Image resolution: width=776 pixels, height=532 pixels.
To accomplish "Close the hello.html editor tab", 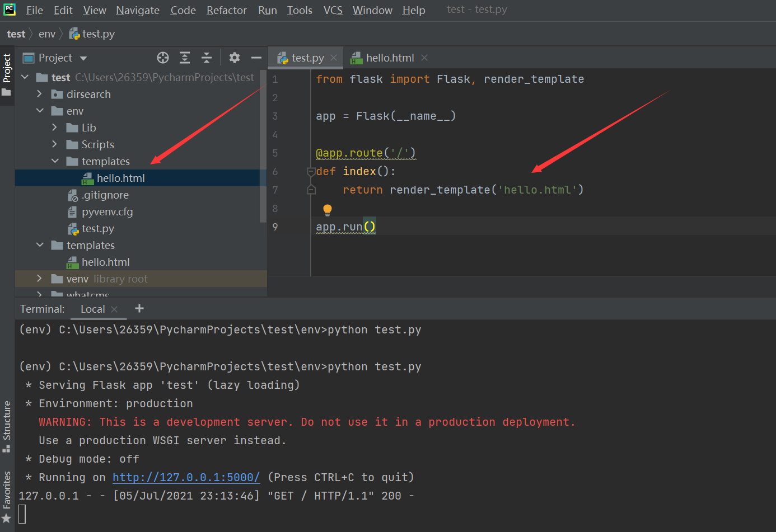I will (x=424, y=58).
